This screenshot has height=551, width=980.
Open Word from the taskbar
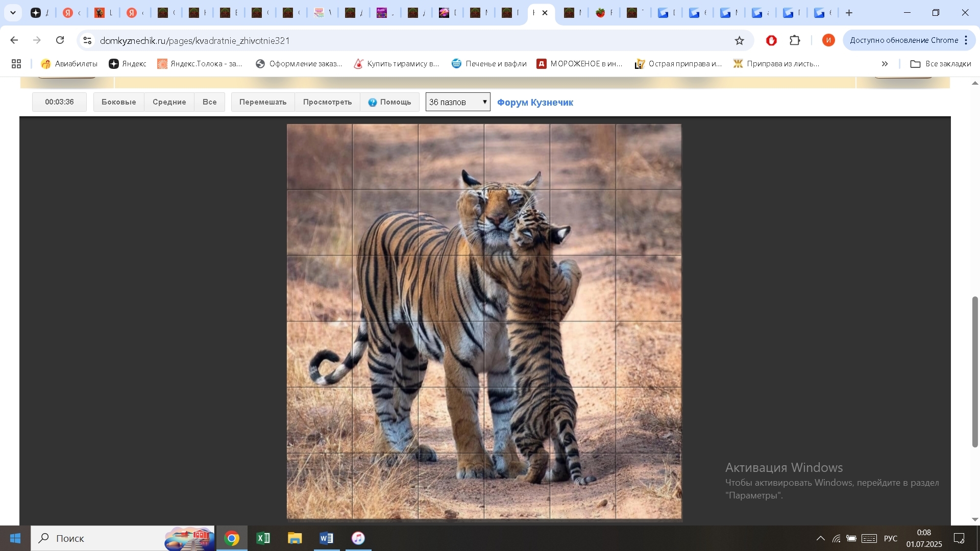click(327, 538)
